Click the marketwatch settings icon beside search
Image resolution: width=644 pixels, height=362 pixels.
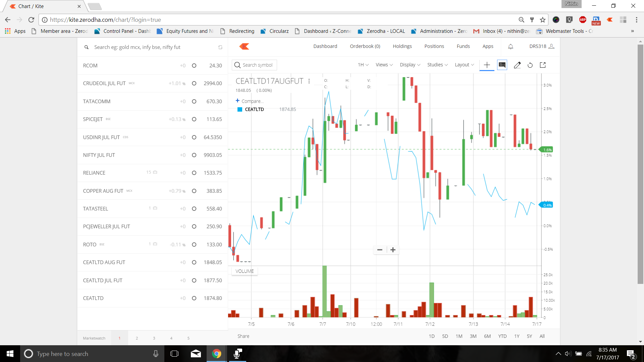click(220, 47)
